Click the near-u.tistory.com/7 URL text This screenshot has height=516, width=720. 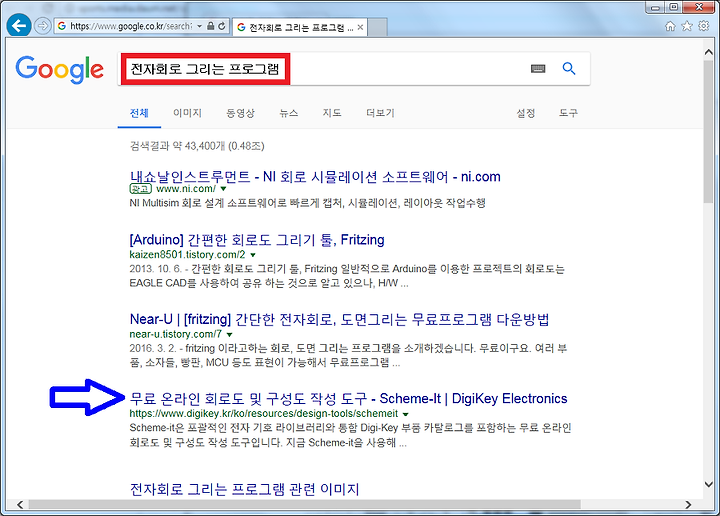175,334
